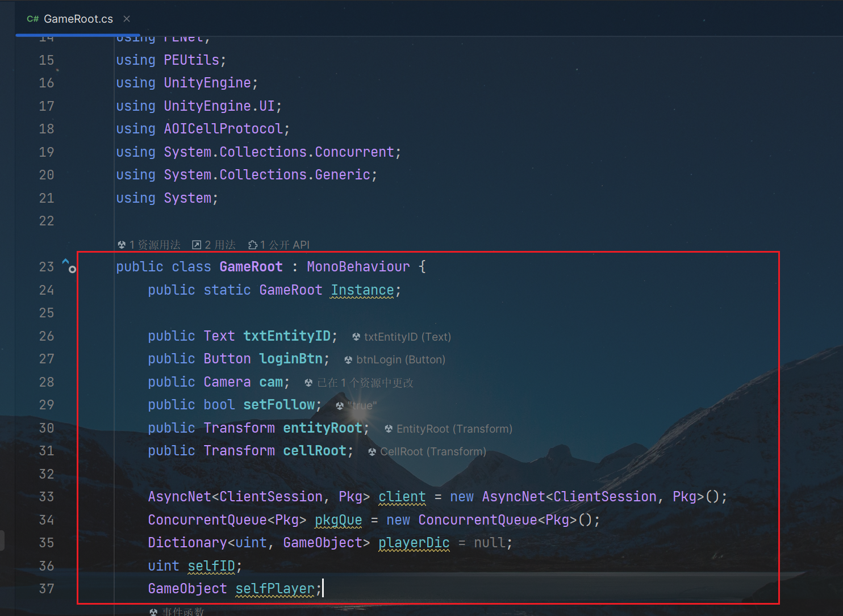Click the cam field name on line 28
Viewport: 843px width, 616px height.
pos(271,382)
